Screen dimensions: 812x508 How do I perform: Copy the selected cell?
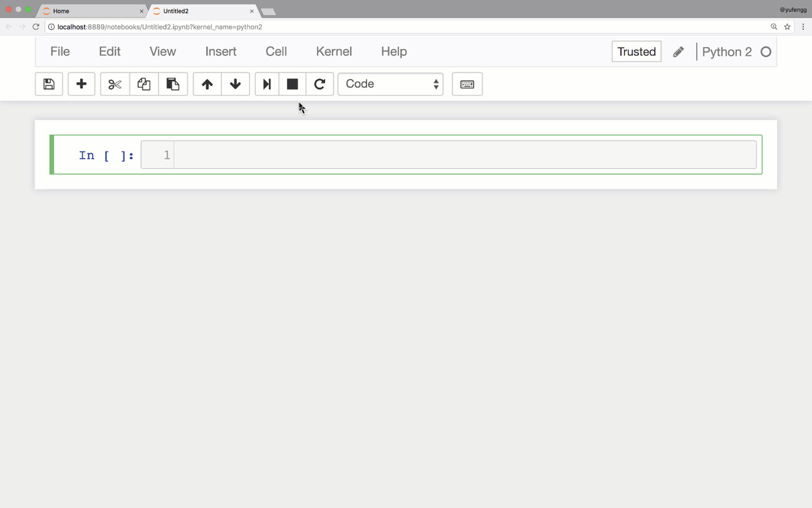143,83
